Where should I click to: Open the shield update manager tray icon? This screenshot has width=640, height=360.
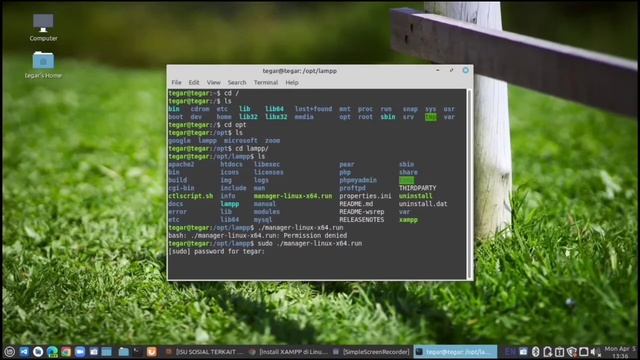(x=571, y=351)
